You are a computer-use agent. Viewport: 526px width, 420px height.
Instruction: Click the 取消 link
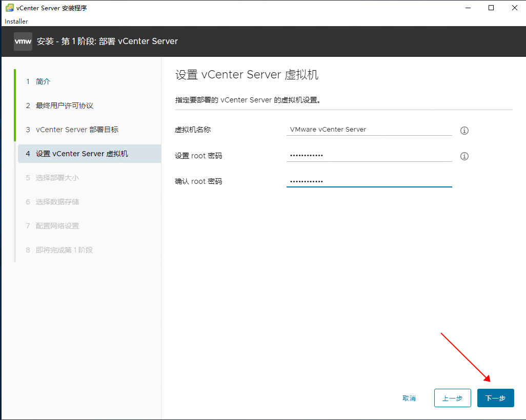click(x=409, y=398)
